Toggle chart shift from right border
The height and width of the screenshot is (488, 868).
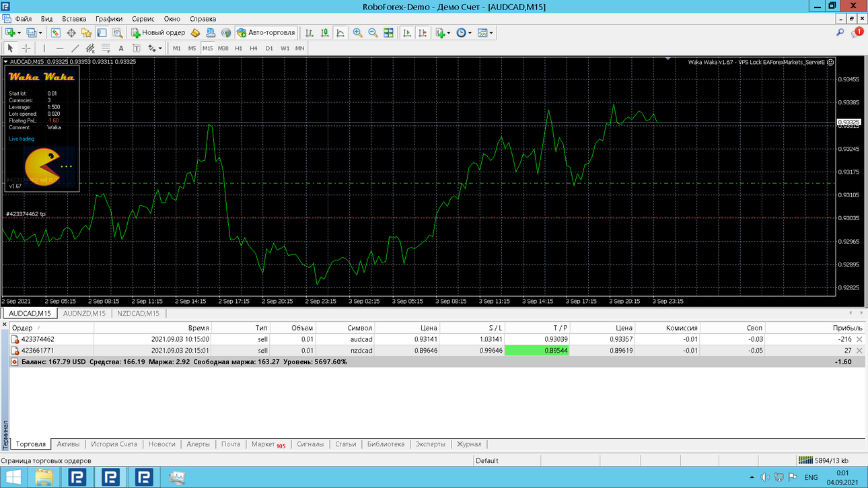(x=423, y=32)
